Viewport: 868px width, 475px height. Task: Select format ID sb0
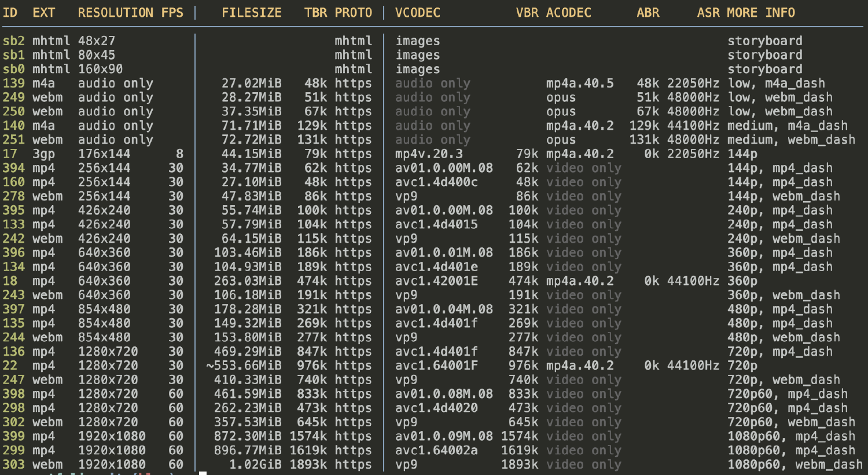click(x=14, y=70)
